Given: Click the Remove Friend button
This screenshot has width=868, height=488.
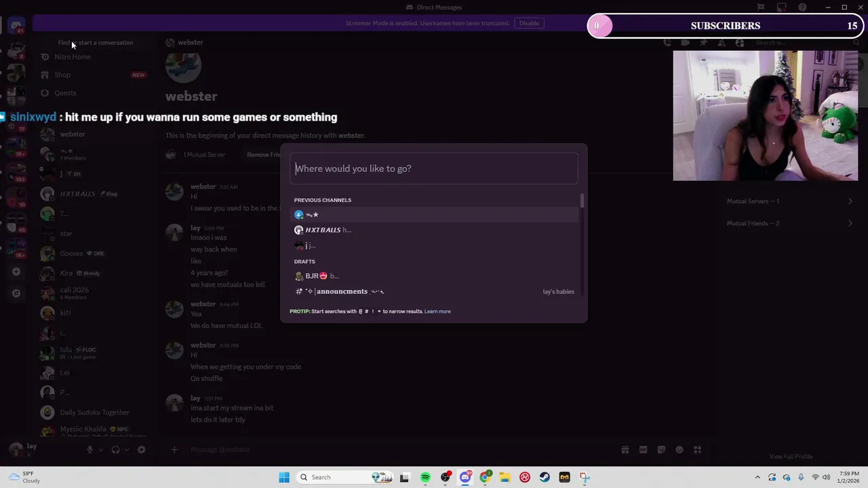Looking at the screenshot, I should click(x=264, y=155).
